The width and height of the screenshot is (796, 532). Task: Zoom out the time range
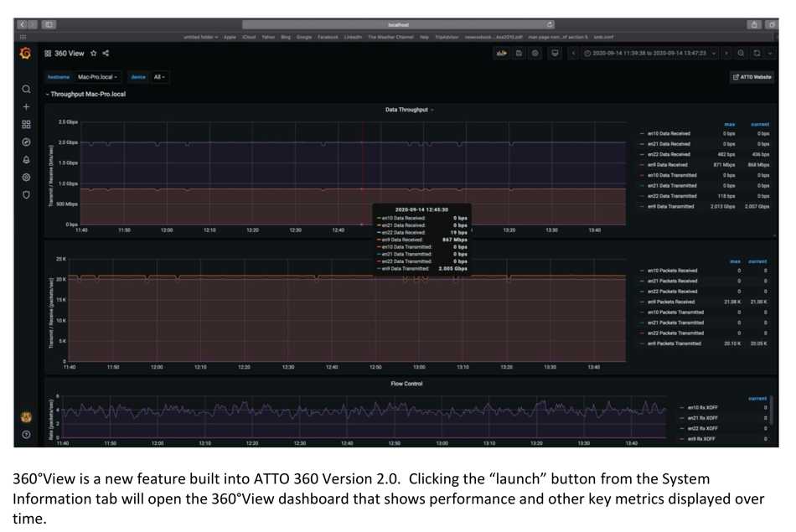click(x=741, y=54)
